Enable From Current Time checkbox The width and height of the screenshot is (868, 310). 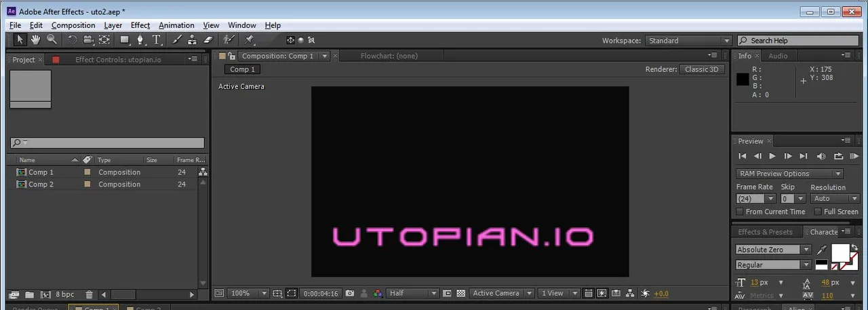pos(741,212)
